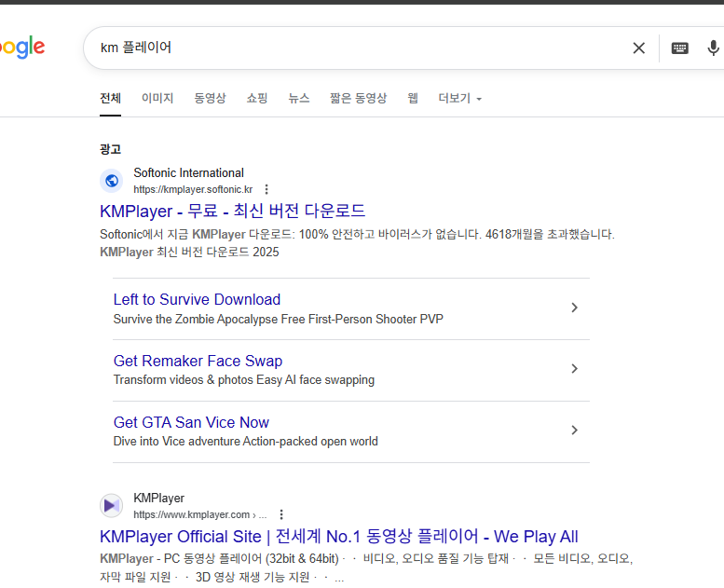Open the 더보기 dropdown menu
The image size is (724, 588).
pyautogui.click(x=460, y=99)
